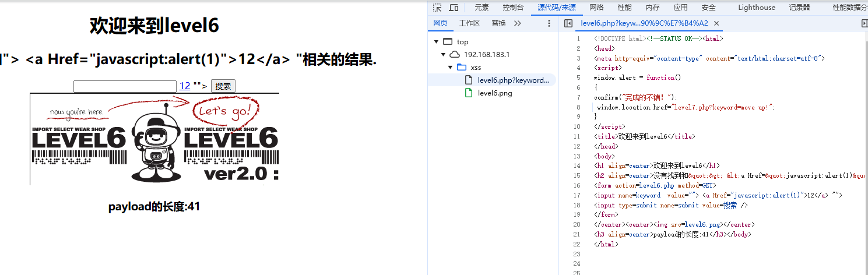This screenshot has height=275, width=868.
Task: Select the 192.168.183.1 tree row label
Action: click(487, 55)
